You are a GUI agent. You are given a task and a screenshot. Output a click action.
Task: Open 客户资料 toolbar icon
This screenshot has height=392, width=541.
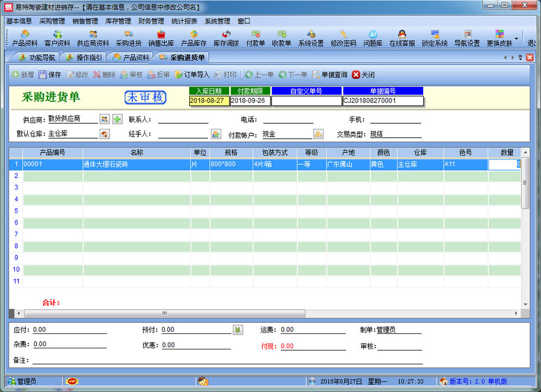pos(57,38)
